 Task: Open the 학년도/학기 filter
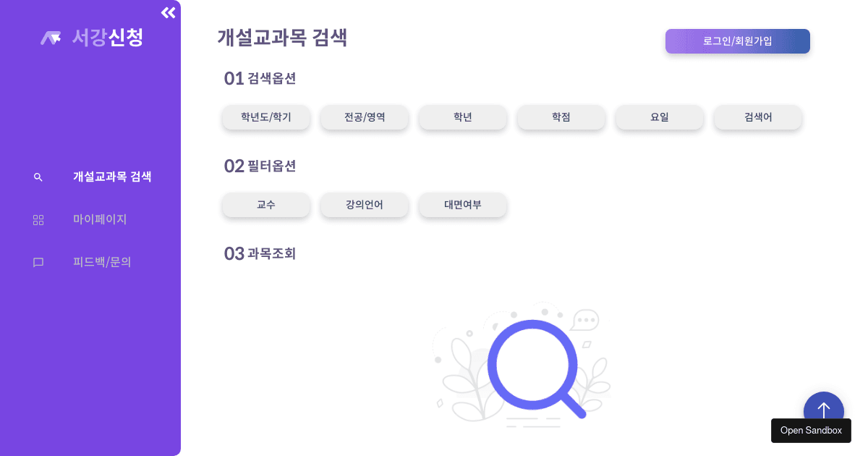266,117
